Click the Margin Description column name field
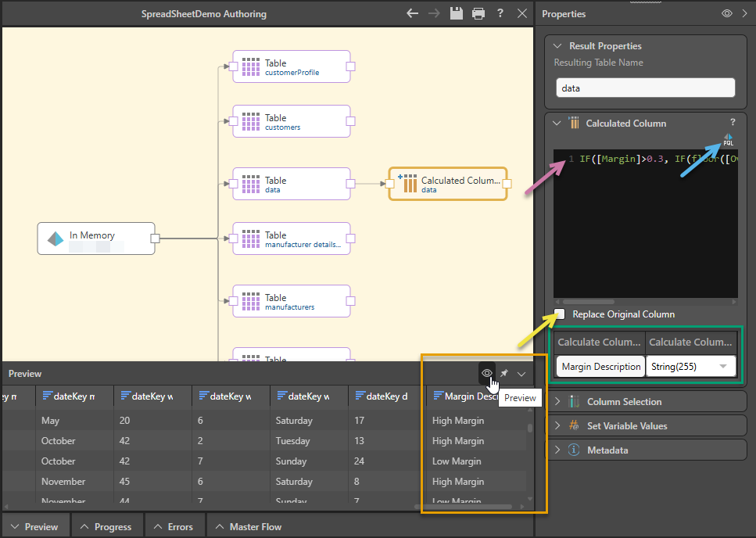The height and width of the screenshot is (538, 756). tap(600, 366)
